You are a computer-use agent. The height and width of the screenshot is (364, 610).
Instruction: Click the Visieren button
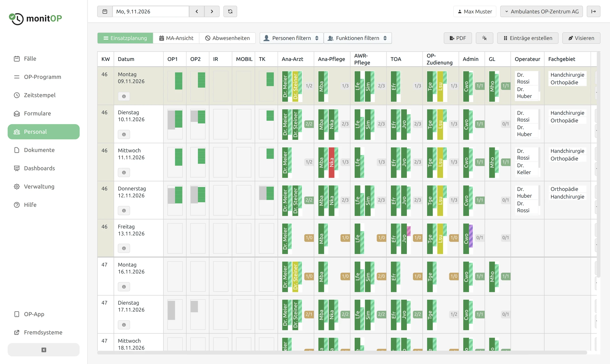point(581,38)
